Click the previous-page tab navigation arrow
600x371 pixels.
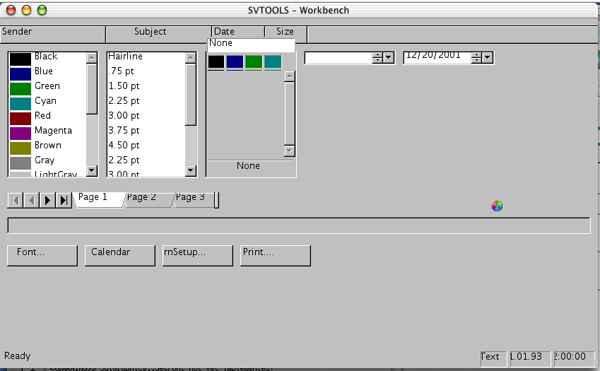click(x=32, y=200)
